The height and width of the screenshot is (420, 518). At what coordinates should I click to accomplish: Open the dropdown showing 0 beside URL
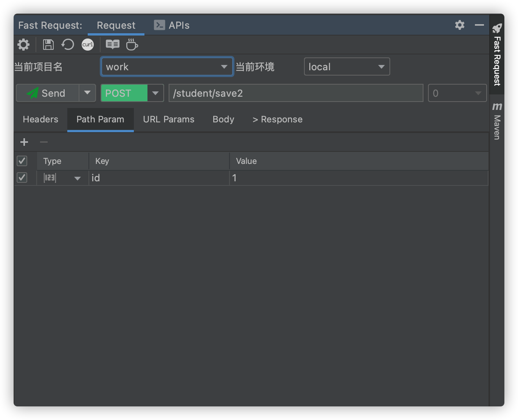[x=457, y=93]
